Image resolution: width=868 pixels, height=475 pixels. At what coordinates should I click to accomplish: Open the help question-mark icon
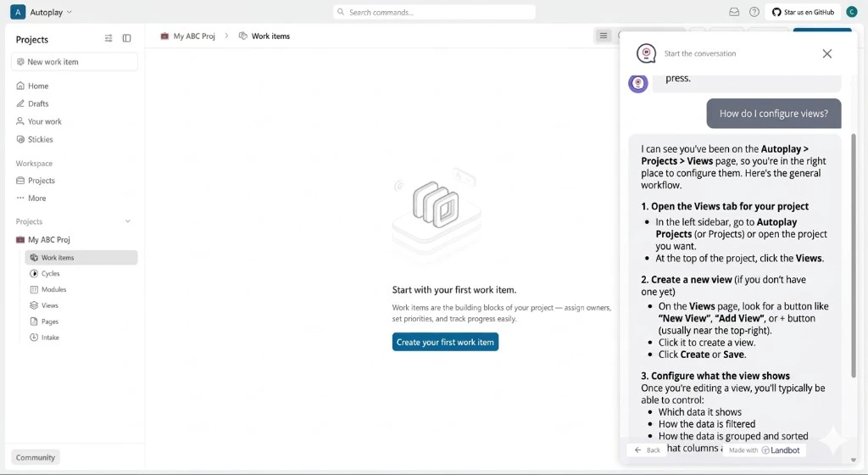(754, 12)
